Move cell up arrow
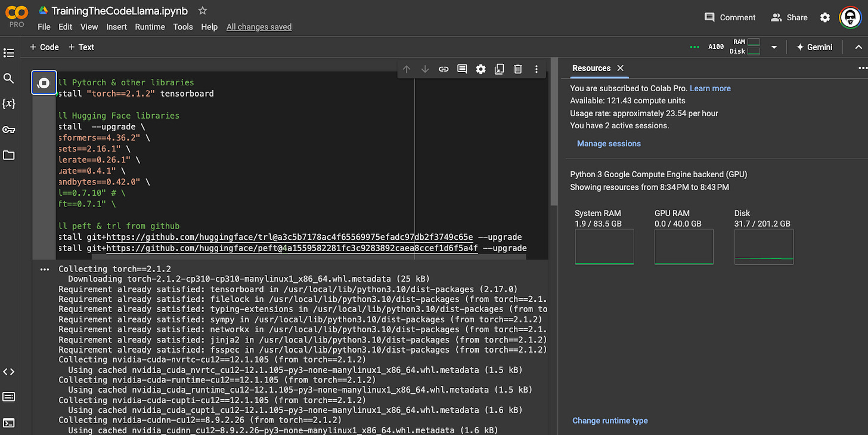The image size is (868, 435). [407, 69]
